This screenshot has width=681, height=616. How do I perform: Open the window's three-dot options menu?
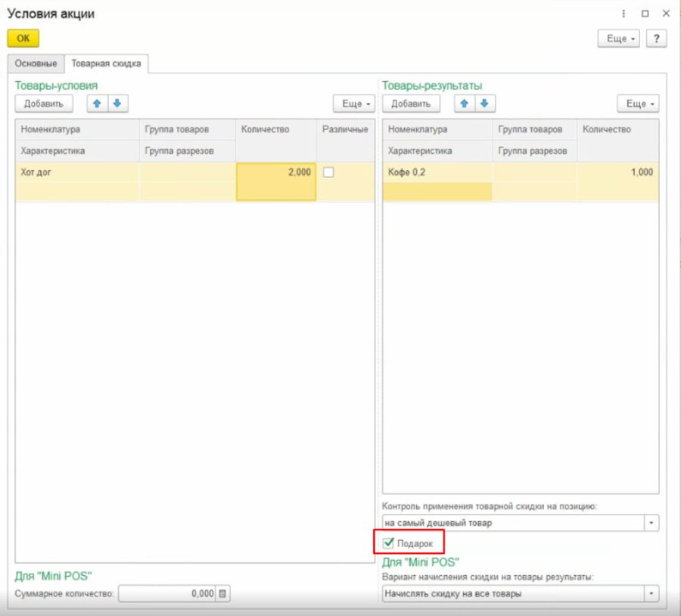(623, 14)
